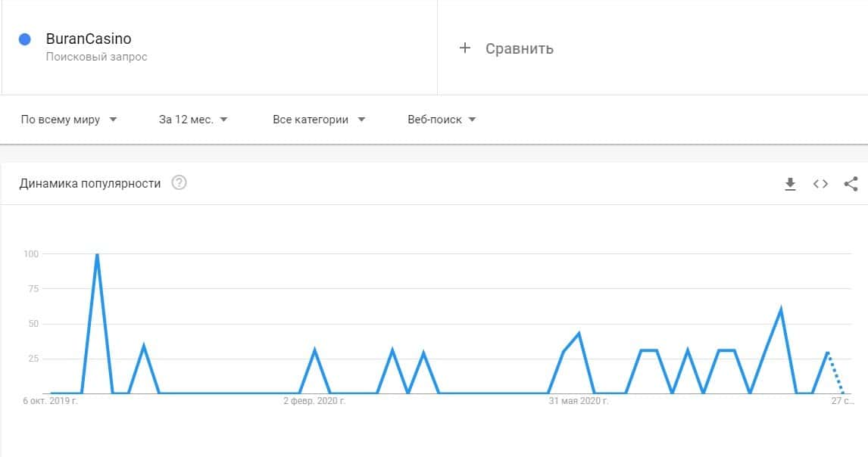
Task: Click the 6 окт. 2019 г. axis date
Action: [51, 401]
